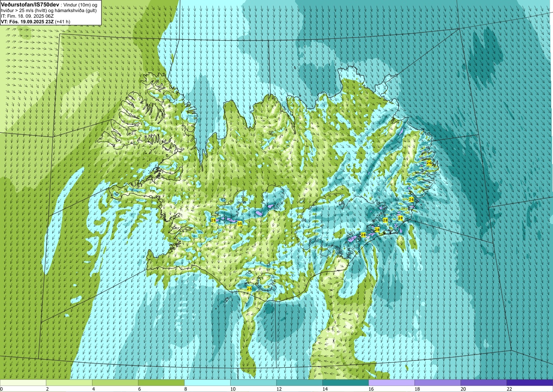Click the legend scale number 2
The width and height of the screenshot is (553, 392).
pos(47,389)
